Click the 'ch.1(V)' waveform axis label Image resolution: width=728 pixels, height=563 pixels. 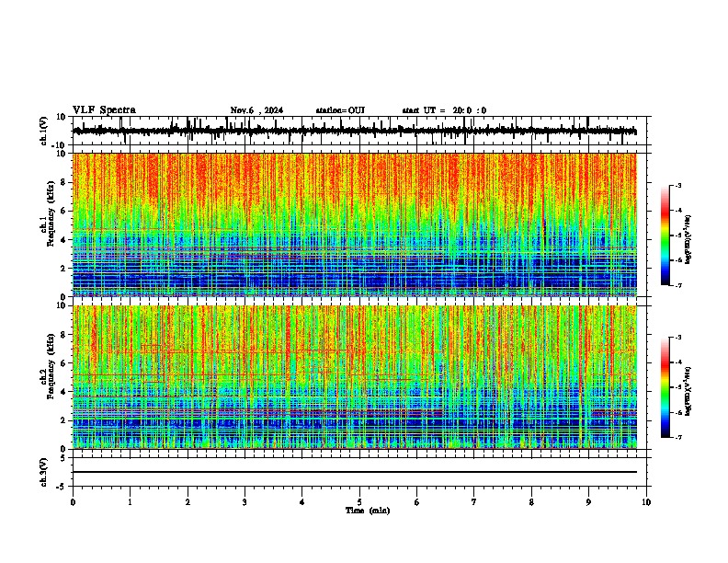[44, 131]
